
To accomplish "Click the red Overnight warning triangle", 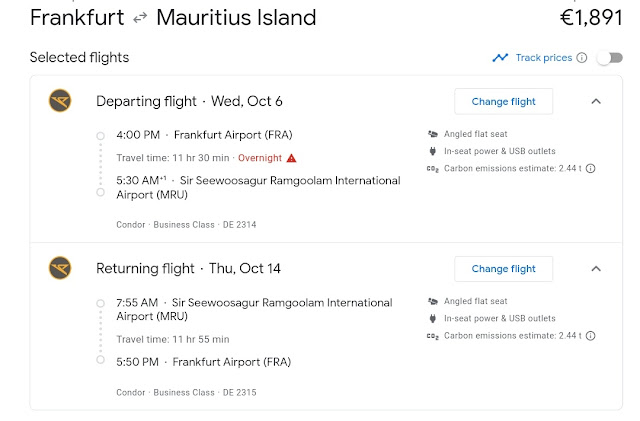I will point(291,158).
